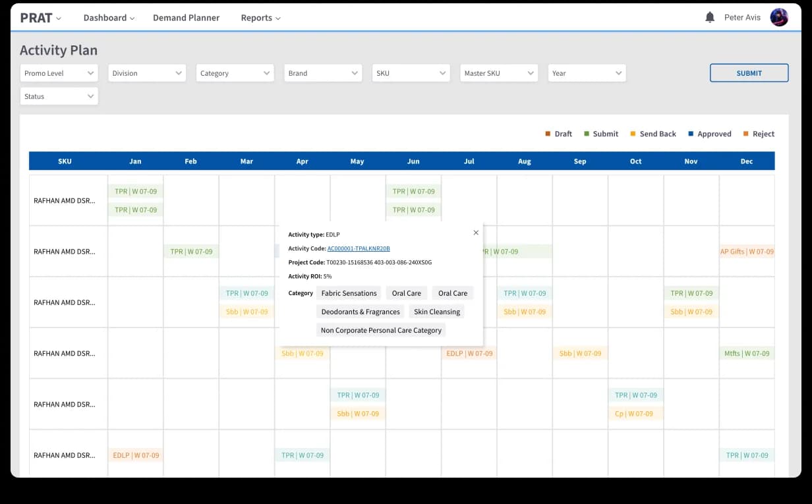Open Mtfts | W 07-09 activity in December
812x504 pixels.
point(747,354)
